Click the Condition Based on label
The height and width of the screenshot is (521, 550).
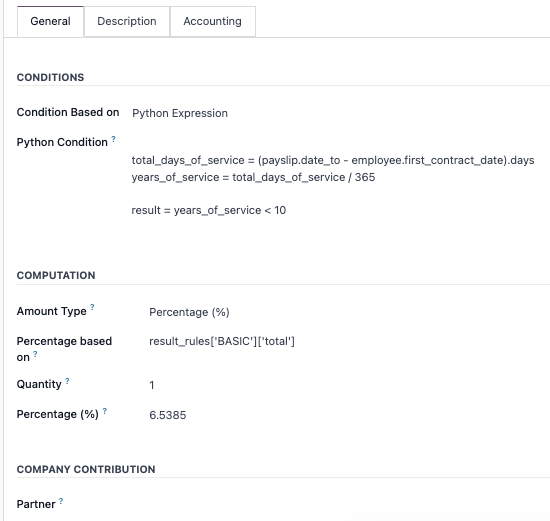click(68, 112)
